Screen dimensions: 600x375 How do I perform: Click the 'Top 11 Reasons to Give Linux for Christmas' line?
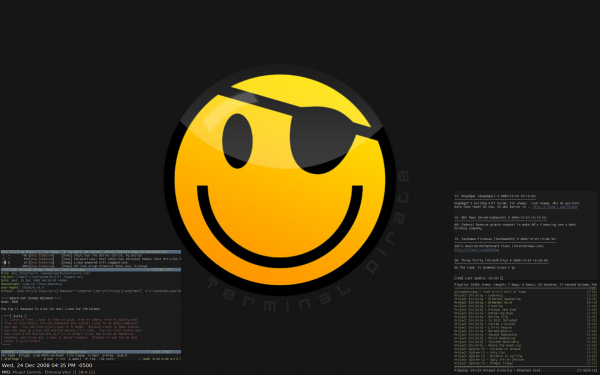51,309
